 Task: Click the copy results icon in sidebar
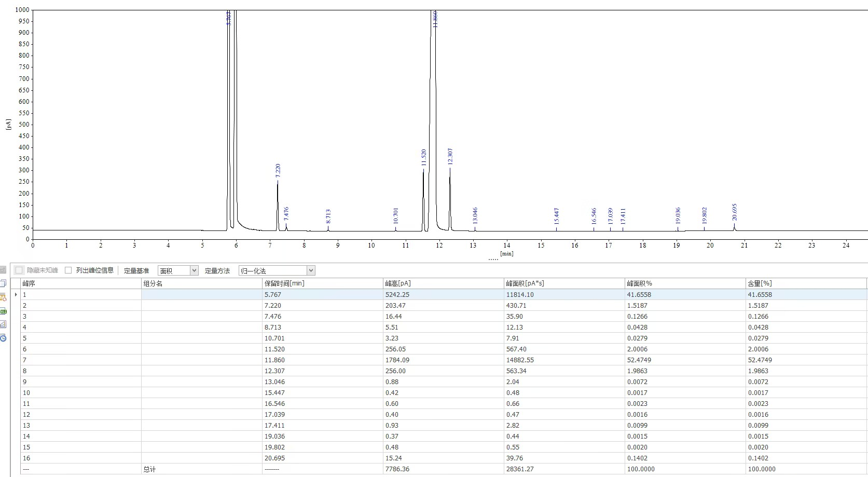pyautogui.click(x=3, y=283)
